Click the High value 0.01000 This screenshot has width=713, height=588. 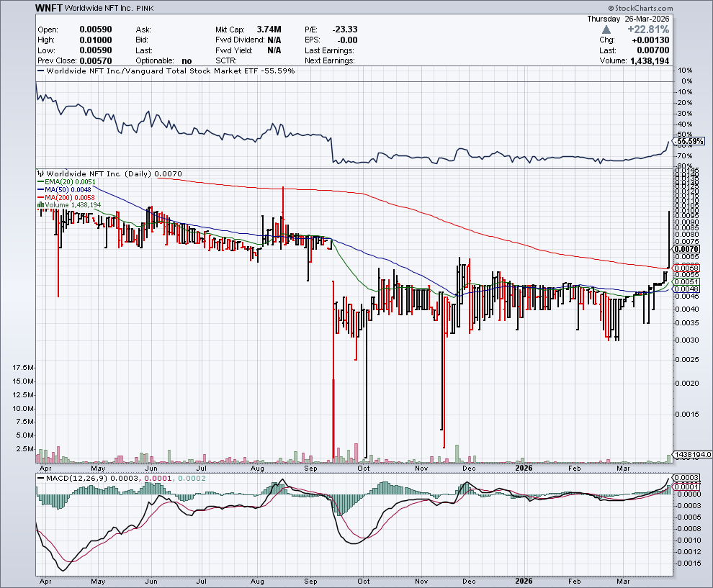(x=96, y=40)
